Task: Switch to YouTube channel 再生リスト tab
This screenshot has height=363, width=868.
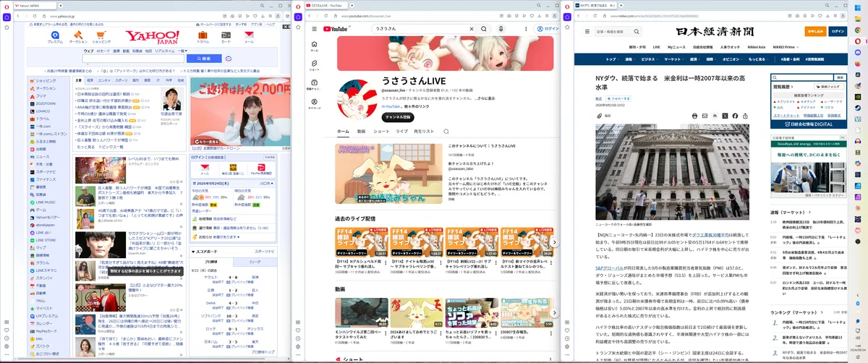Action: [x=423, y=132]
